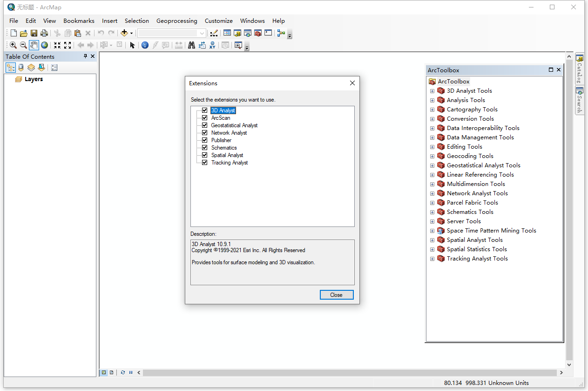Expand Analysis Tools toolbox
Screen dimensions: 588x391
[x=432, y=100]
